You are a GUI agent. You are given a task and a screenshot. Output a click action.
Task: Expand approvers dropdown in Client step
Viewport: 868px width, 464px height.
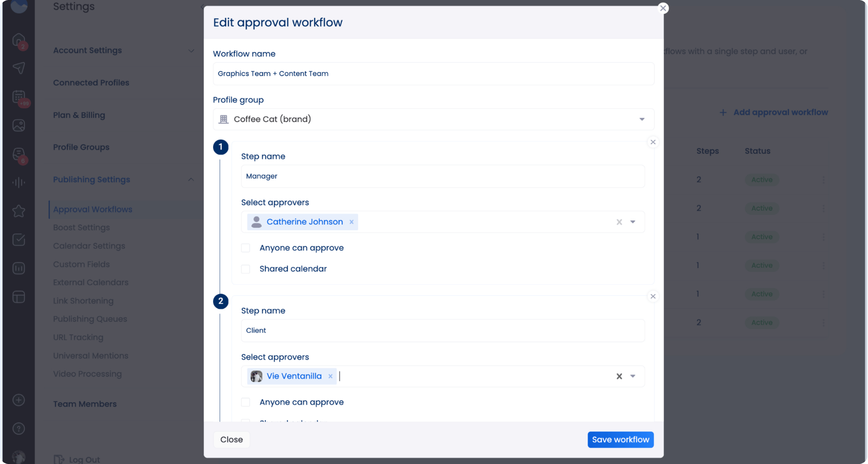click(x=633, y=376)
